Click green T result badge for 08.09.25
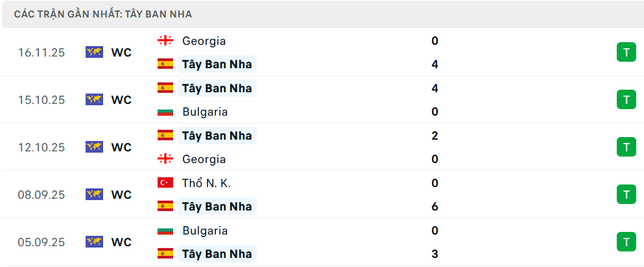 tap(626, 194)
